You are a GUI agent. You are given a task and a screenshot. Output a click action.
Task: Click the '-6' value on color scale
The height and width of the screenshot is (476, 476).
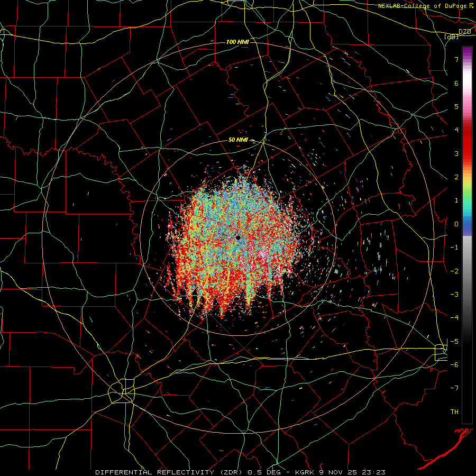454,365
